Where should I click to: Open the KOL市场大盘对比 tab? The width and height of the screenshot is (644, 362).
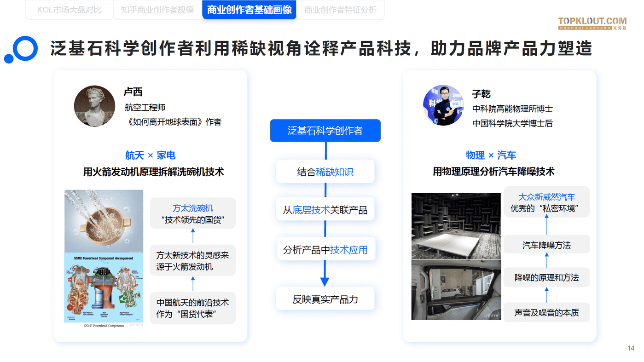[x=70, y=10]
